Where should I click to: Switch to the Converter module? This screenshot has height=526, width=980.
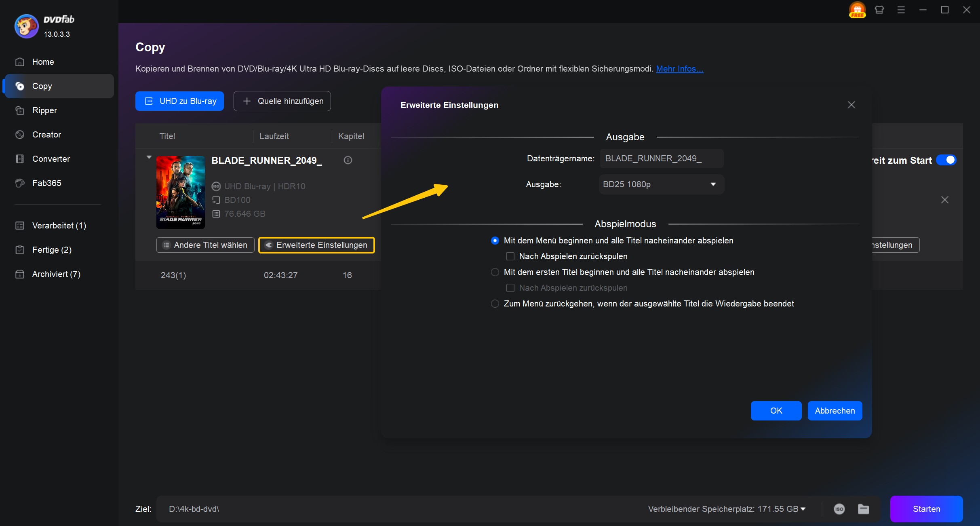[59, 159]
